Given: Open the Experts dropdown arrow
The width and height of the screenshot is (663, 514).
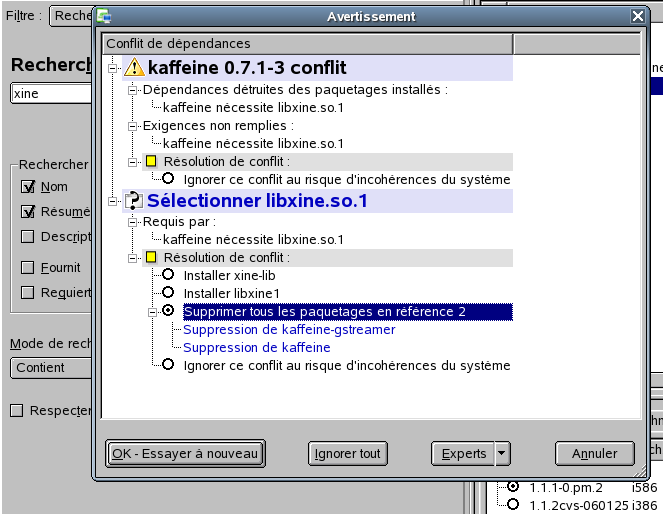Looking at the screenshot, I should click(x=502, y=454).
